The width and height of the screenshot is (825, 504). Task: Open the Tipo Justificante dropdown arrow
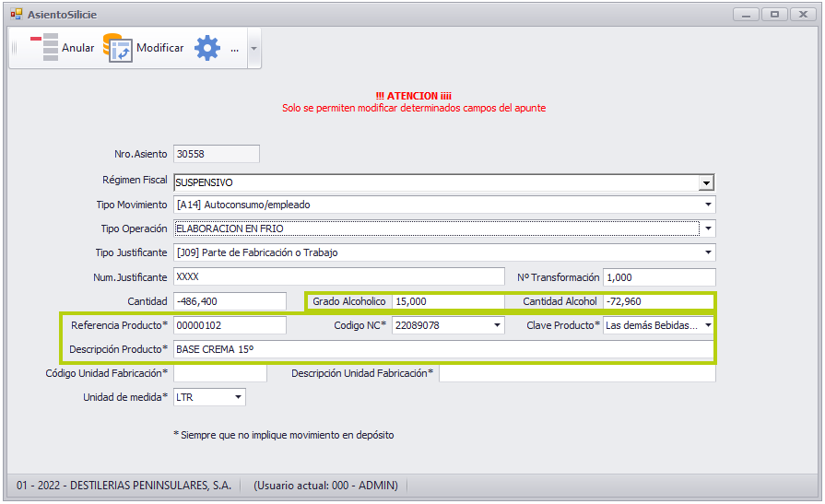(708, 252)
